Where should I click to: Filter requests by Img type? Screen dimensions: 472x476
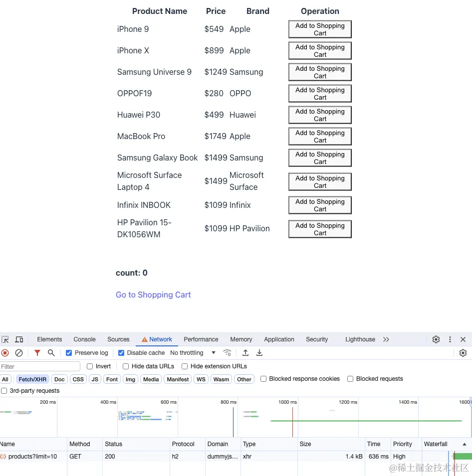tap(130, 379)
